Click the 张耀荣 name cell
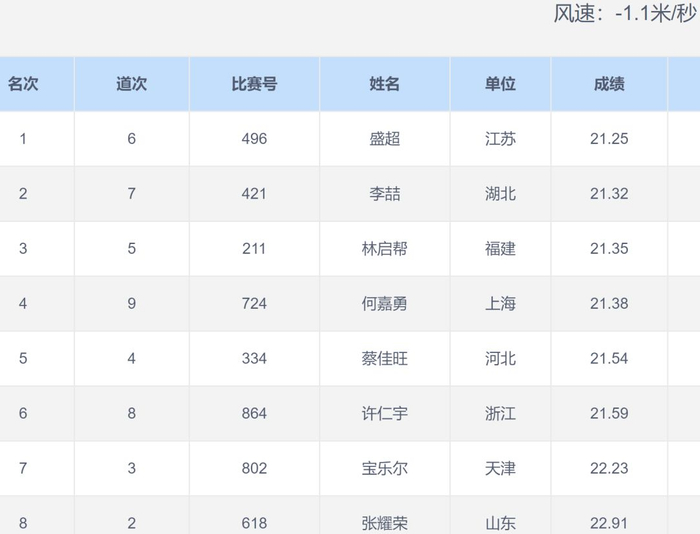The image size is (700, 534). pos(385,522)
